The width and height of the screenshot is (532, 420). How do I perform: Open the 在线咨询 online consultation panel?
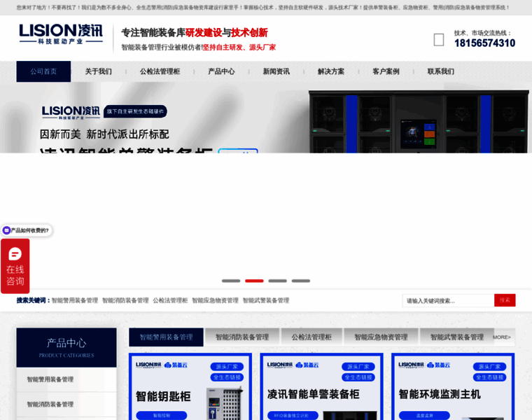click(15, 274)
